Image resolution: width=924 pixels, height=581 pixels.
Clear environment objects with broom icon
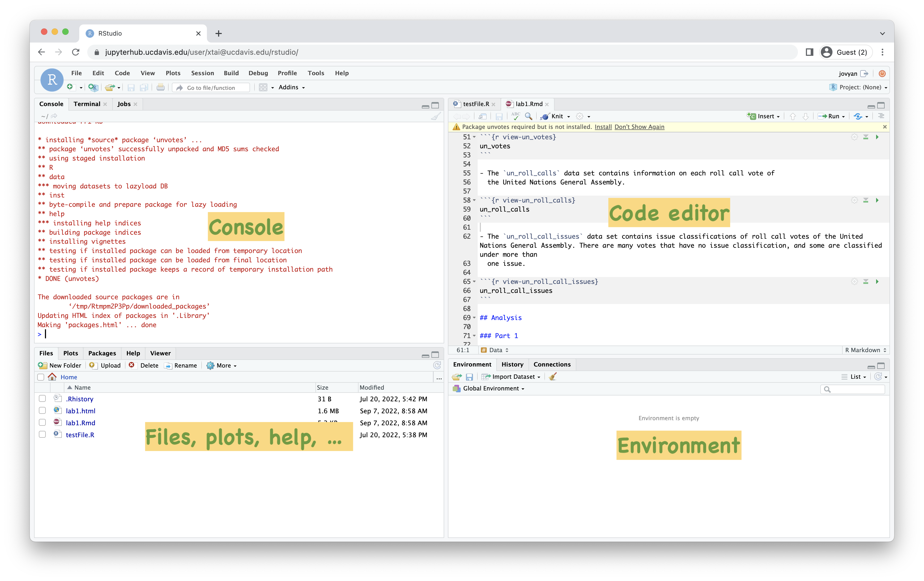point(552,377)
